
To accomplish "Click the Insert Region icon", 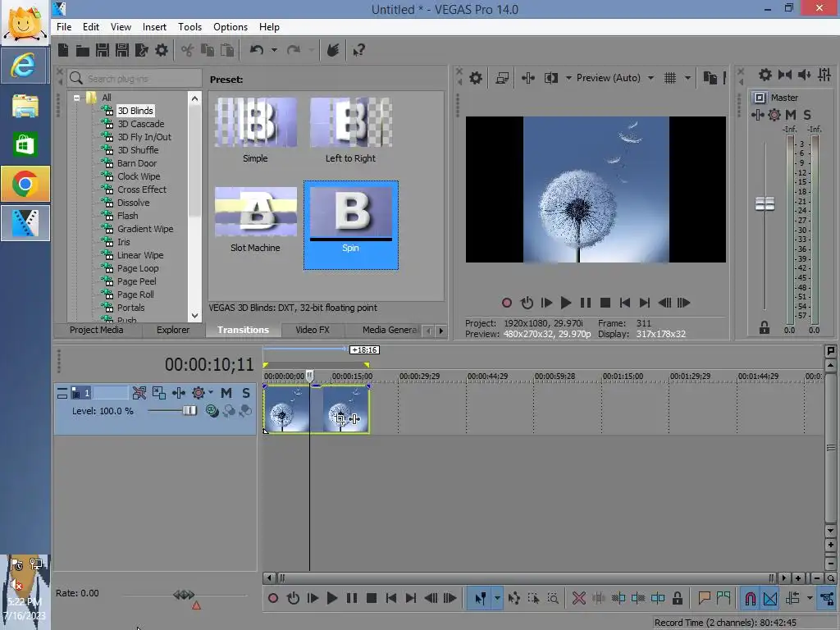I will [x=724, y=598].
